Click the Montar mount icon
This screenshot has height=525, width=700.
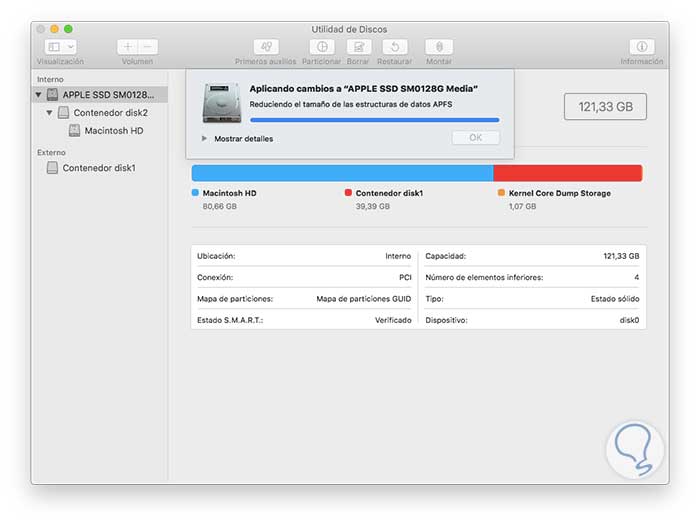pyautogui.click(x=439, y=46)
